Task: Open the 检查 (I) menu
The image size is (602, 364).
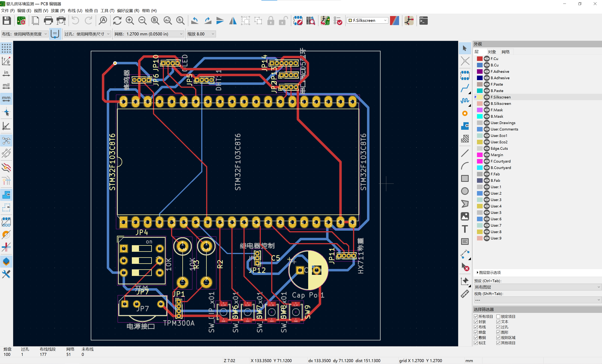Action: 91,11
